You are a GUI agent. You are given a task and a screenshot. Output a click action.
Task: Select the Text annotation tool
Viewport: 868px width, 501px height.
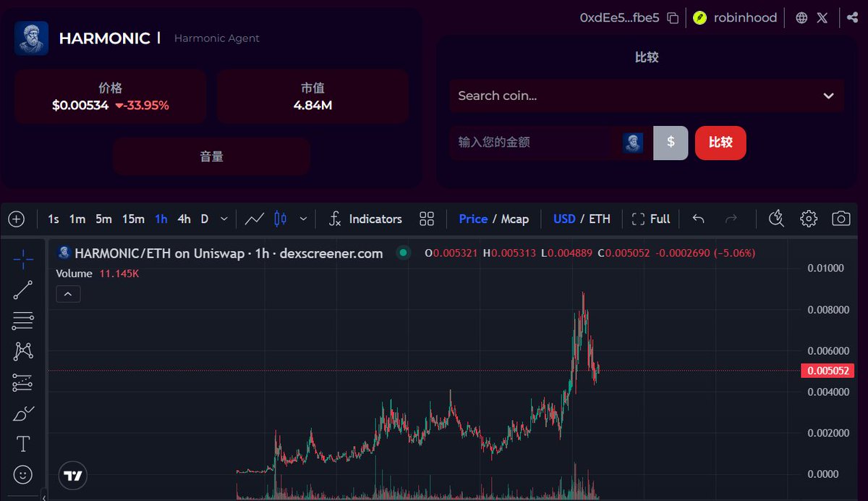pyautogui.click(x=23, y=444)
